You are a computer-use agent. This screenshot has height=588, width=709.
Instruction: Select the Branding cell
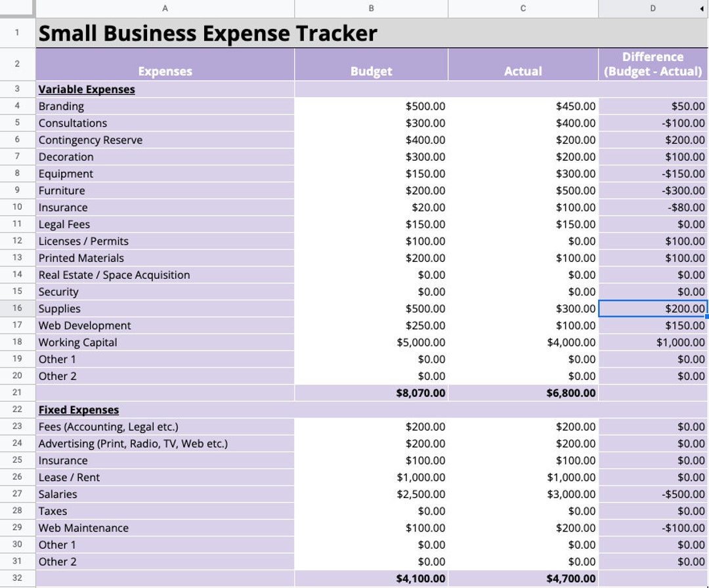point(165,106)
